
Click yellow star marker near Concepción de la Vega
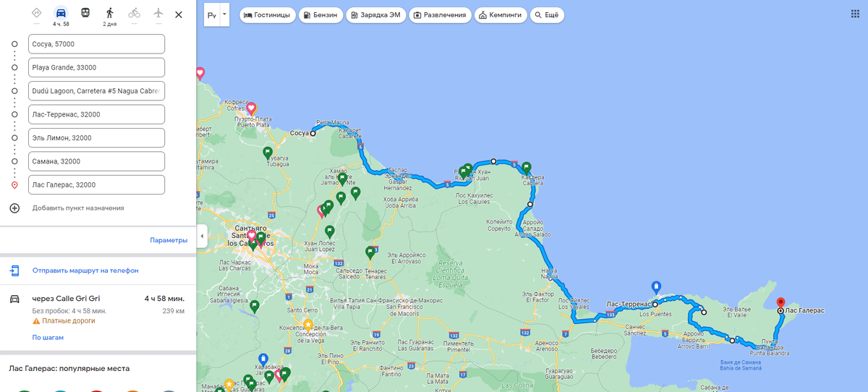pyautogui.click(x=307, y=325)
